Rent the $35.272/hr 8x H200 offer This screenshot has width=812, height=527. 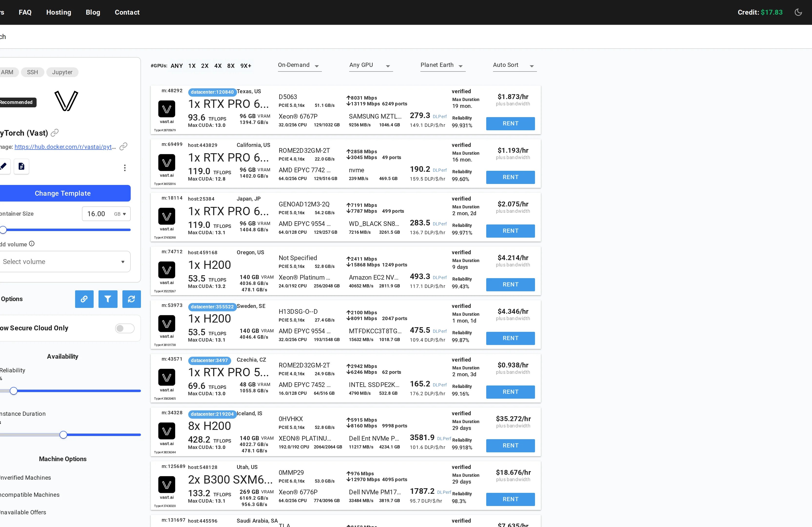click(x=510, y=446)
